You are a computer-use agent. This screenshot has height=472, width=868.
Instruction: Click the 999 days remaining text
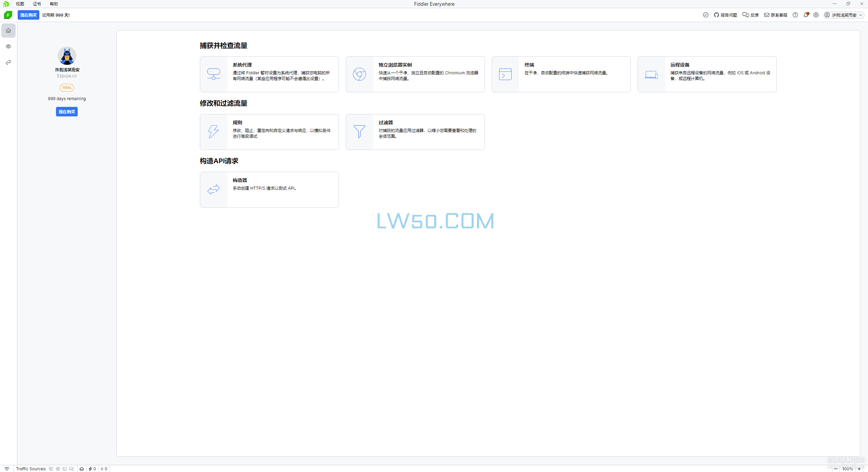(x=67, y=99)
